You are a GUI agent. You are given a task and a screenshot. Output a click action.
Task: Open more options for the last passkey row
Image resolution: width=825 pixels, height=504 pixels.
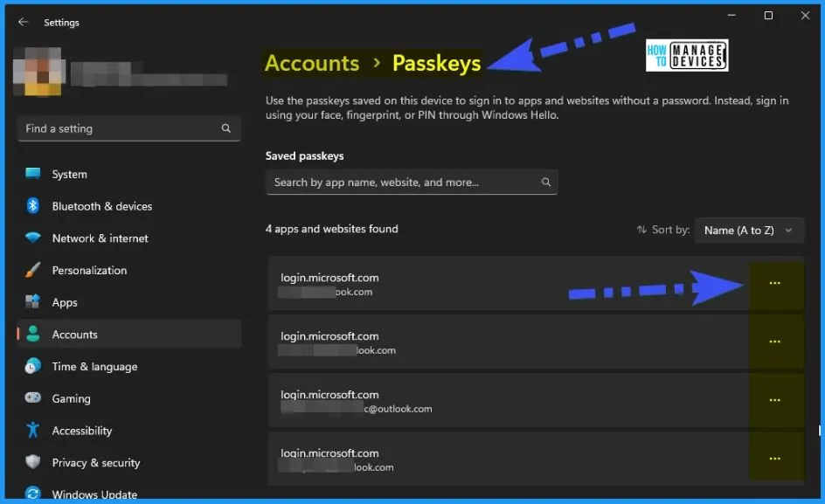[774, 459]
